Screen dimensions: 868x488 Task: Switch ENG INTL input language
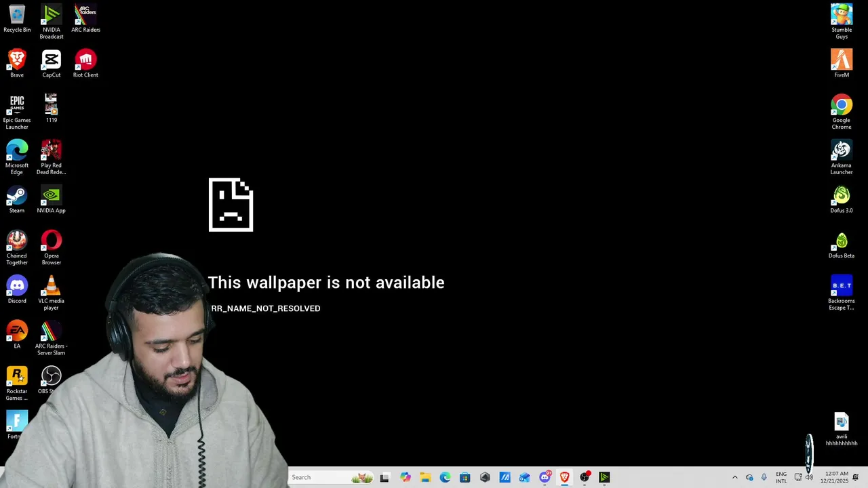[x=781, y=477]
